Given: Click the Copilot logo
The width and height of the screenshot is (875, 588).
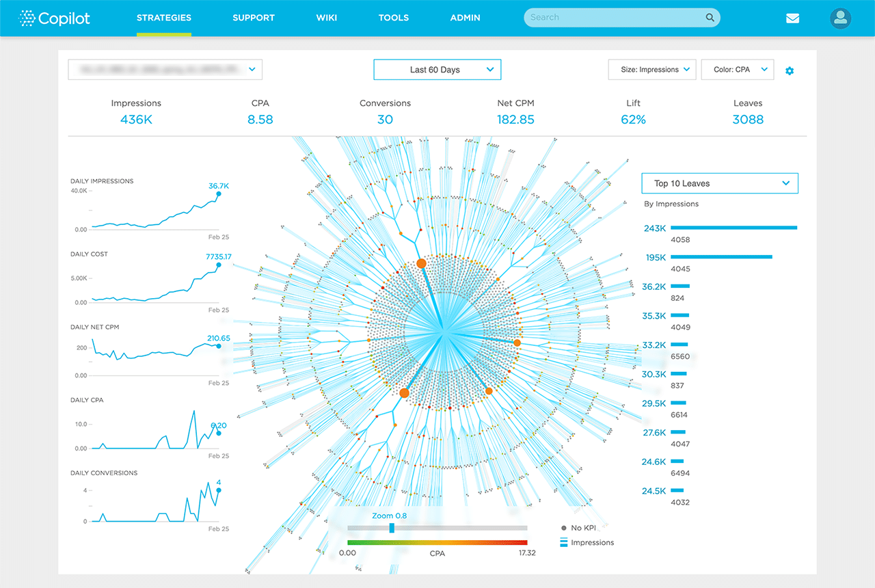Looking at the screenshot, I should 55,18.
